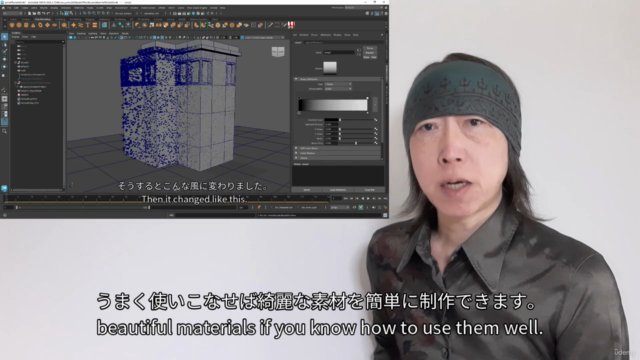Click Play backwards button

[363, 199]
